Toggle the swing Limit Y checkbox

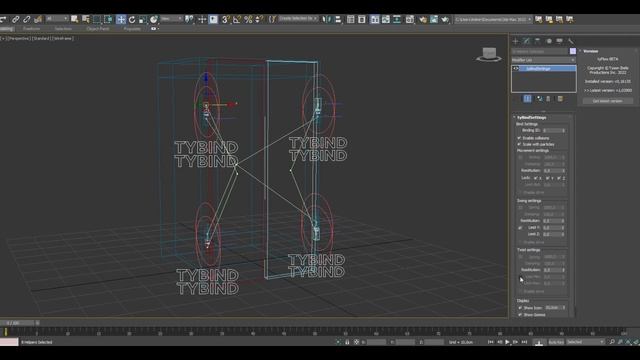[520, 228]
